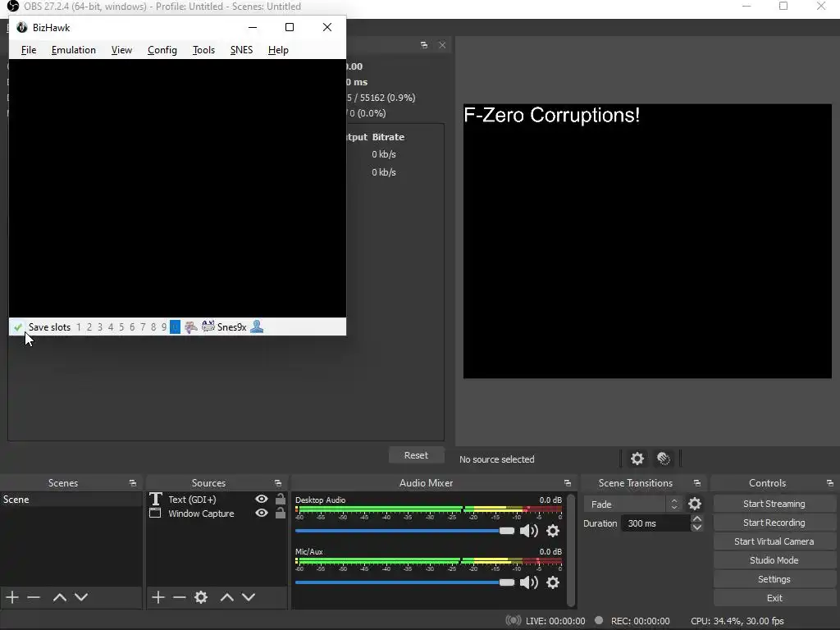Move scene up in Scenes panel
The height and width of the screenshot is (630, 840).
(x=59, y=597)
